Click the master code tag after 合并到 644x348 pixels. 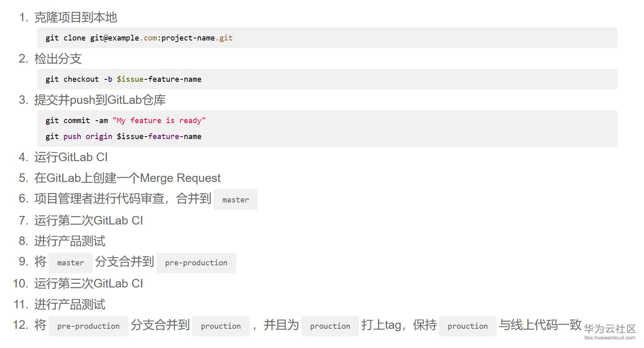coord(235,200)
